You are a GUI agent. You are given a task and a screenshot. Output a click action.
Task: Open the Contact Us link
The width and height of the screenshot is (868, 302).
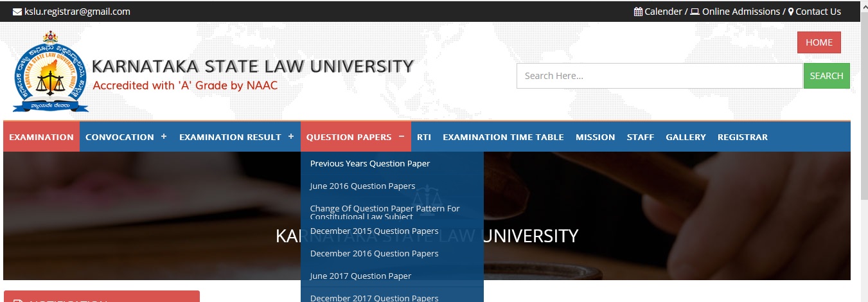pyautogui.click(x=818, y=12)
